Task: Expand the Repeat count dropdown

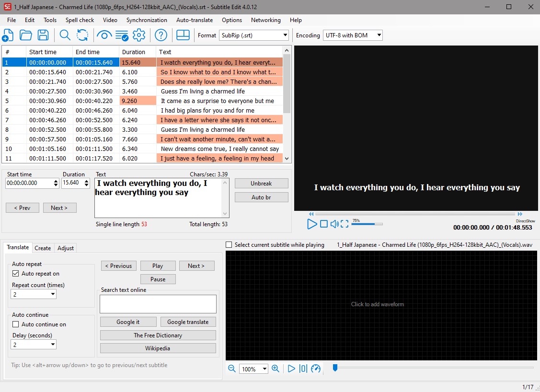Action: [34, 294]
